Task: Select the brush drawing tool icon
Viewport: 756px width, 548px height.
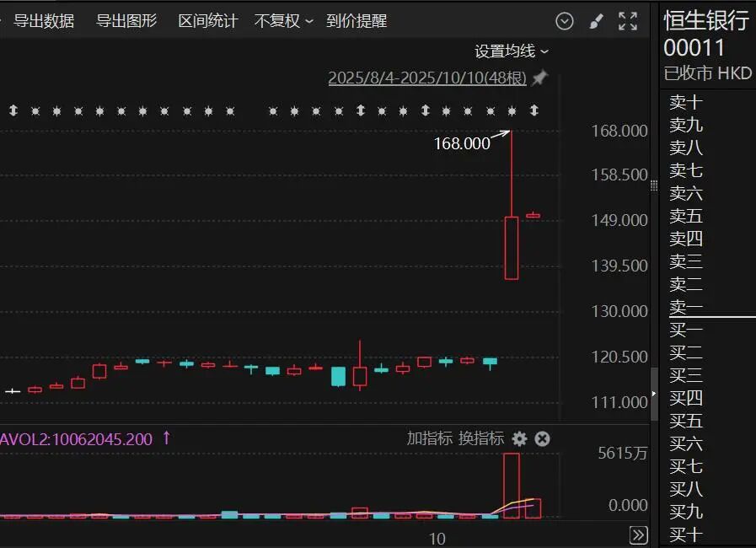Action: 597,21
